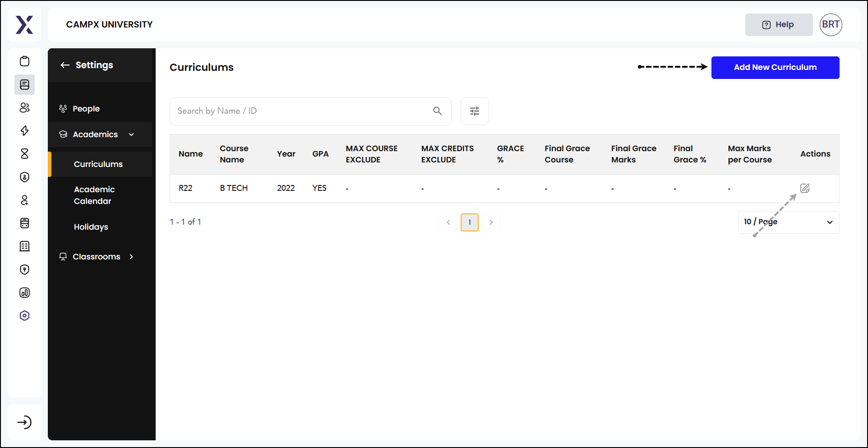
Task: Select Curriculums menu item
Action: pos(98,164)
